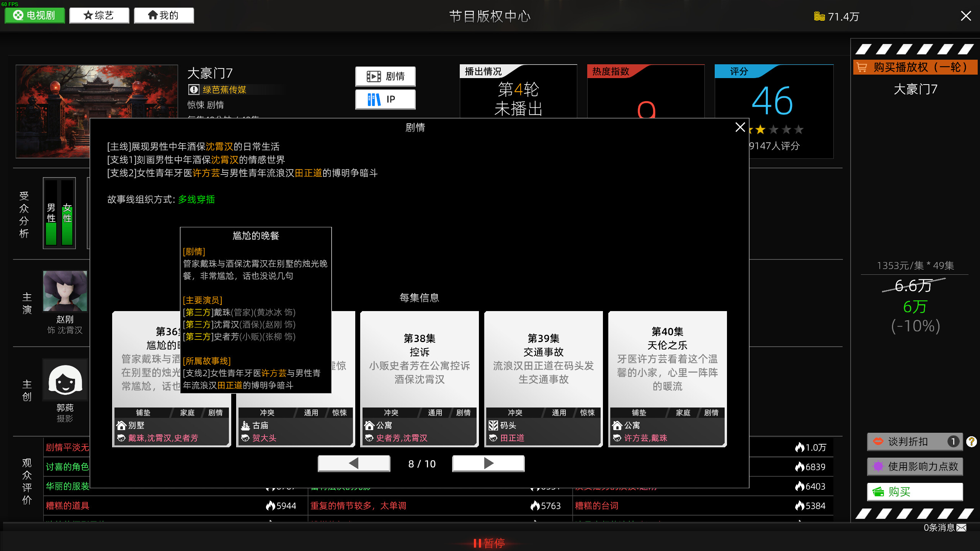
Task: Switch to the 综艺 tab
Action: (x=99, y=15)
